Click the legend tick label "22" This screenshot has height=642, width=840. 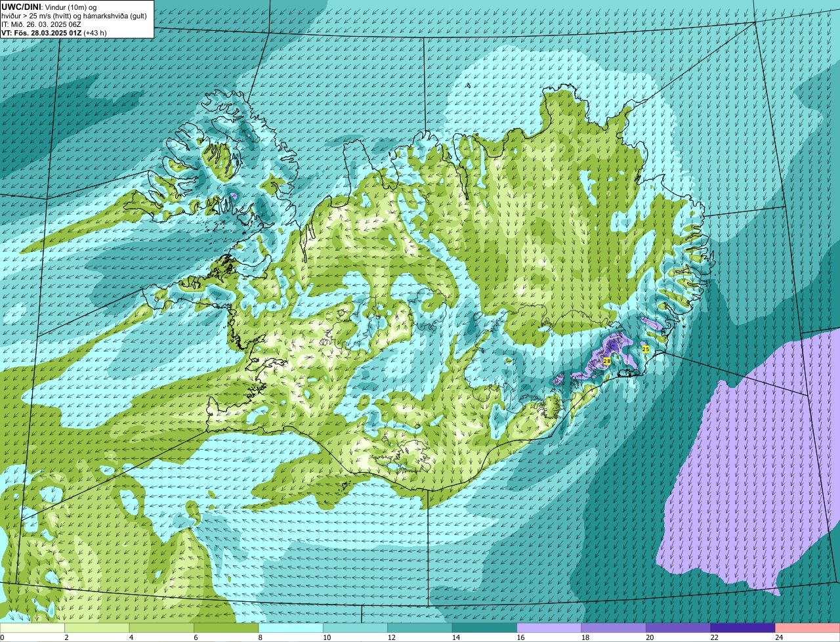713,637
